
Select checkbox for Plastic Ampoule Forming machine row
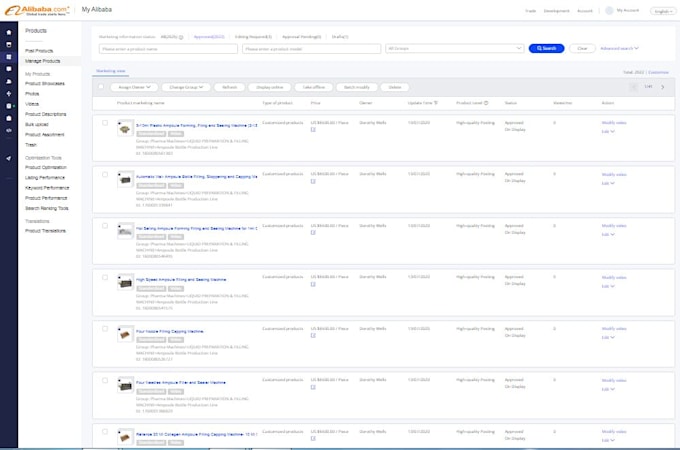pyautogui.click(x=105, y=123)
